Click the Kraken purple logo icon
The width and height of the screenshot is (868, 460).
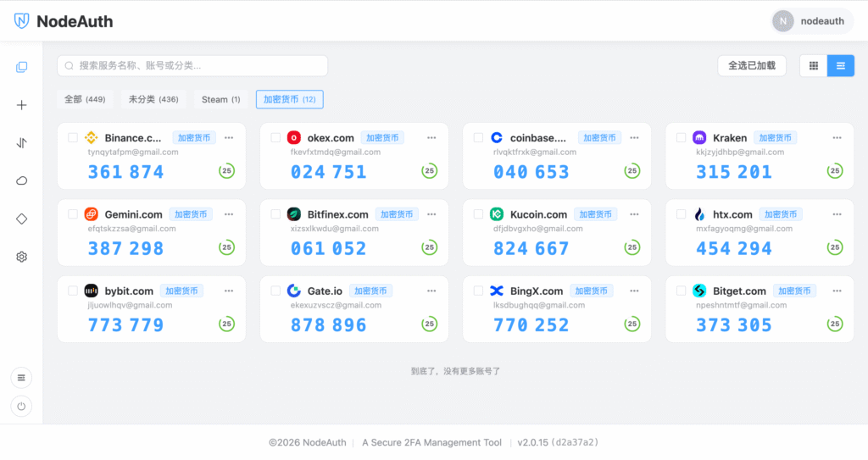(x=699, y=137)
